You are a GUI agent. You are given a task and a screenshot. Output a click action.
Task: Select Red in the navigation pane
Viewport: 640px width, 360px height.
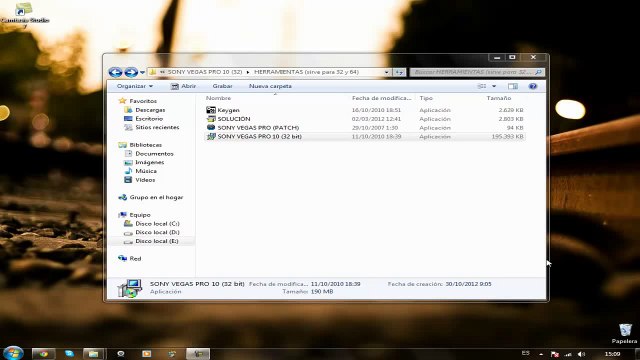point(135,258)
